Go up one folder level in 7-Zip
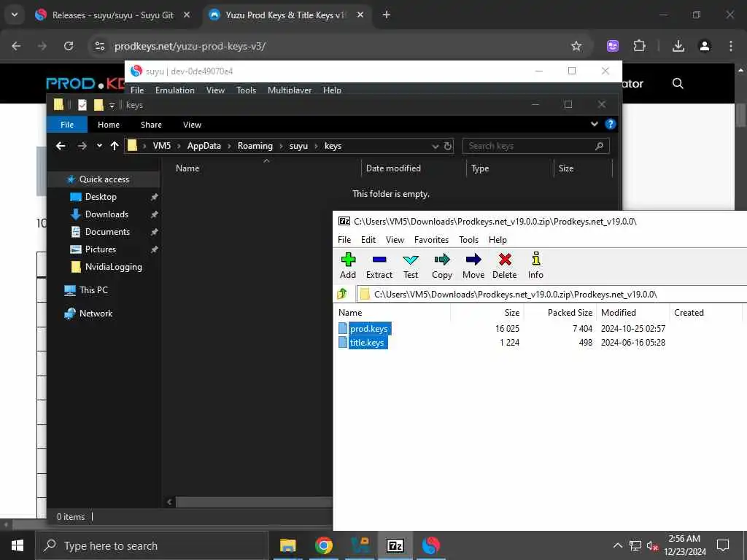 pos(342,294)
